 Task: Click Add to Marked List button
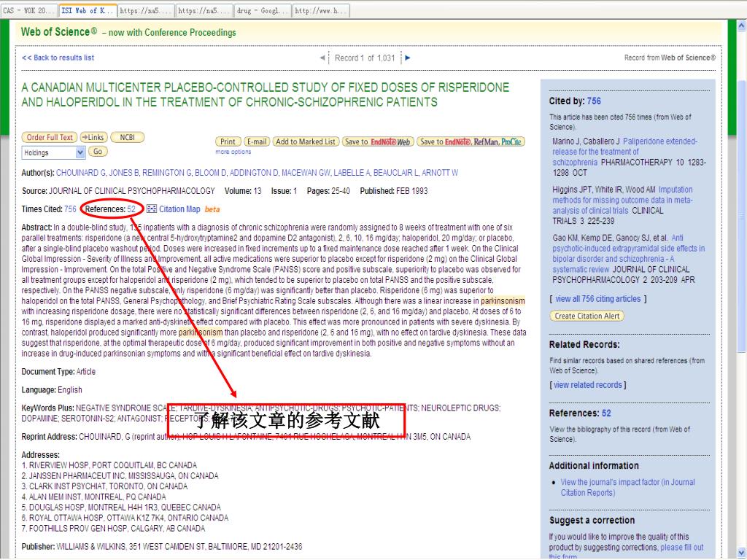coord(306,141)
